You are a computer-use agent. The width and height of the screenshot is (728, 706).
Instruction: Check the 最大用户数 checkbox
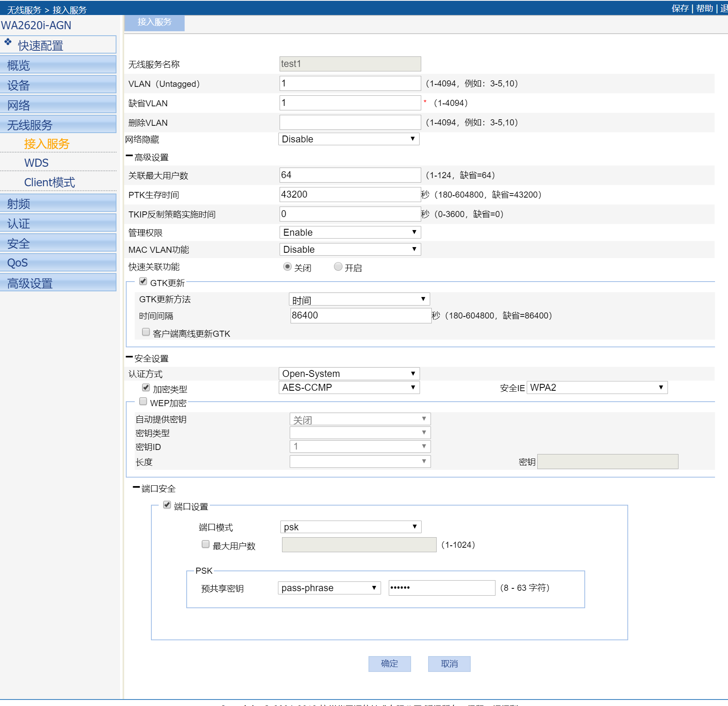tap(206, 544)
